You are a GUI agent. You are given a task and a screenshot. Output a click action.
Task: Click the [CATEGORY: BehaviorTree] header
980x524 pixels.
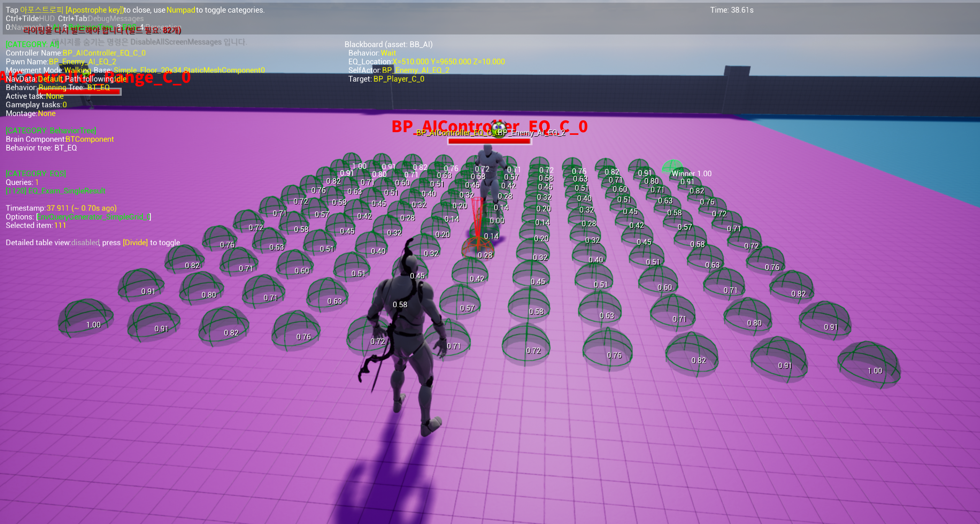coord(51,131)
